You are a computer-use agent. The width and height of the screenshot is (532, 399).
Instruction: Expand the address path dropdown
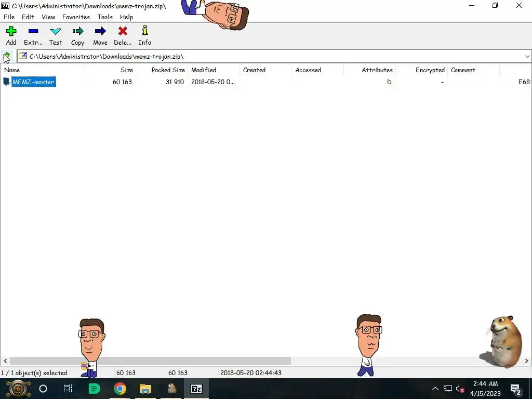(x=527, y=56)
